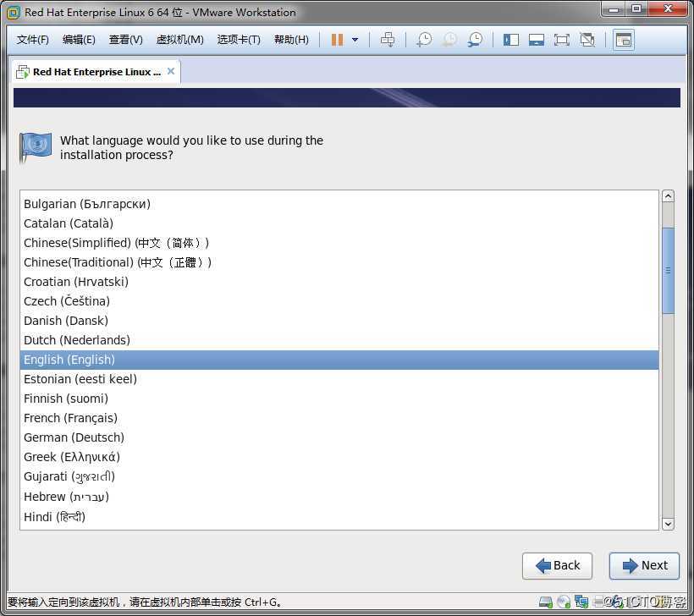
Task: Select the Red Hat Enterprise Linux tab
Action: (x=96, y=72)
